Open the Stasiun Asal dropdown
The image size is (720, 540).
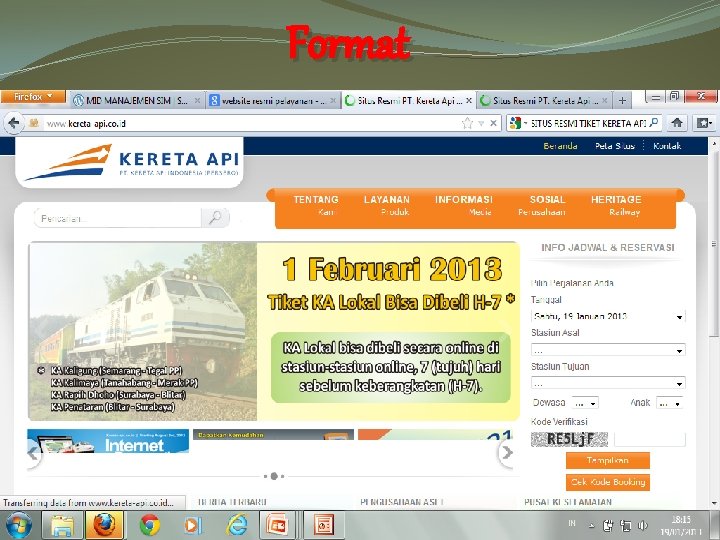tap(608, 350)
